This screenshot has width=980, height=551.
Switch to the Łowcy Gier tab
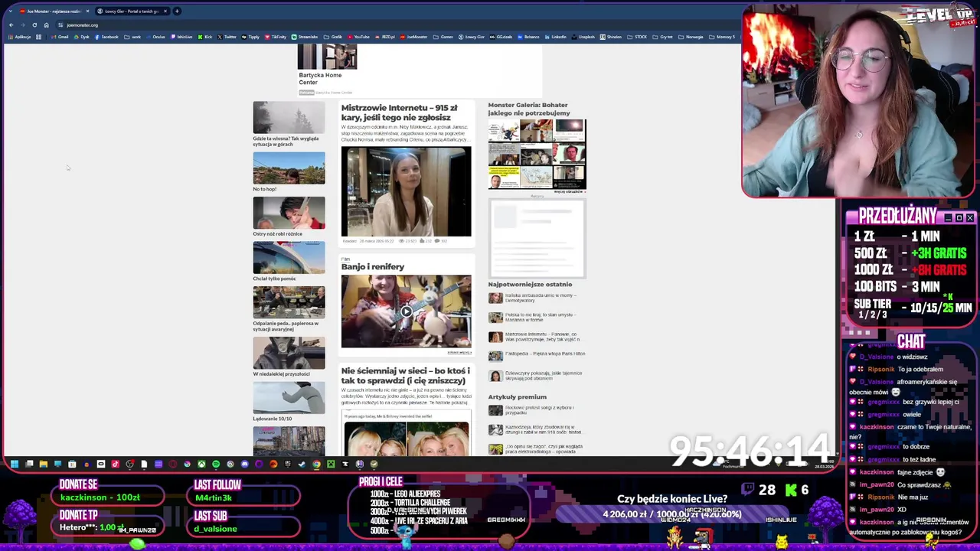[x=132, y=11]
